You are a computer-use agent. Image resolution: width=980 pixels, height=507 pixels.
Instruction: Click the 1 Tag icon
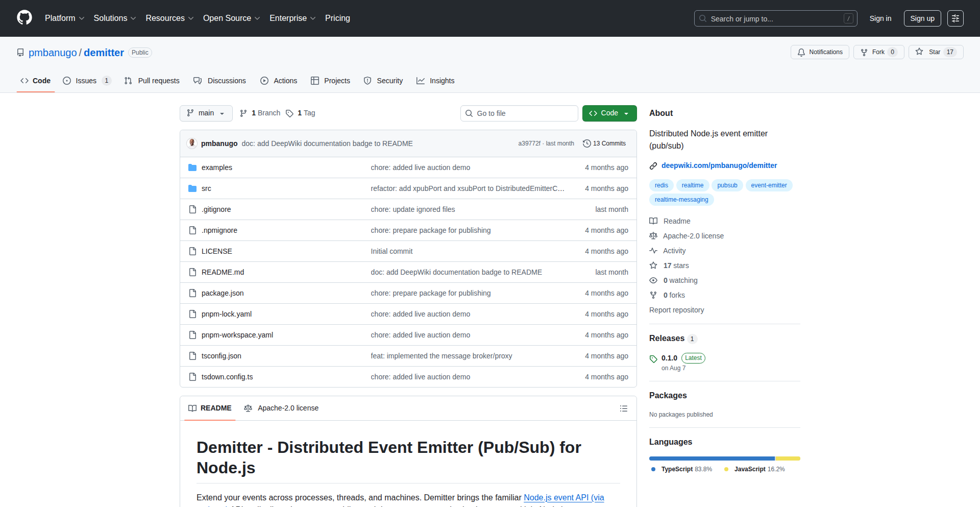click(x=289, y=113)
